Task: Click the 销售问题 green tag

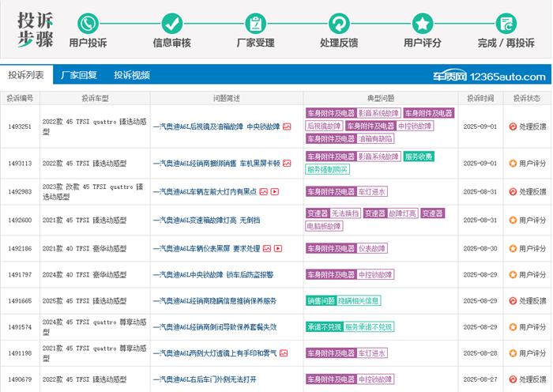Action: 321,300
